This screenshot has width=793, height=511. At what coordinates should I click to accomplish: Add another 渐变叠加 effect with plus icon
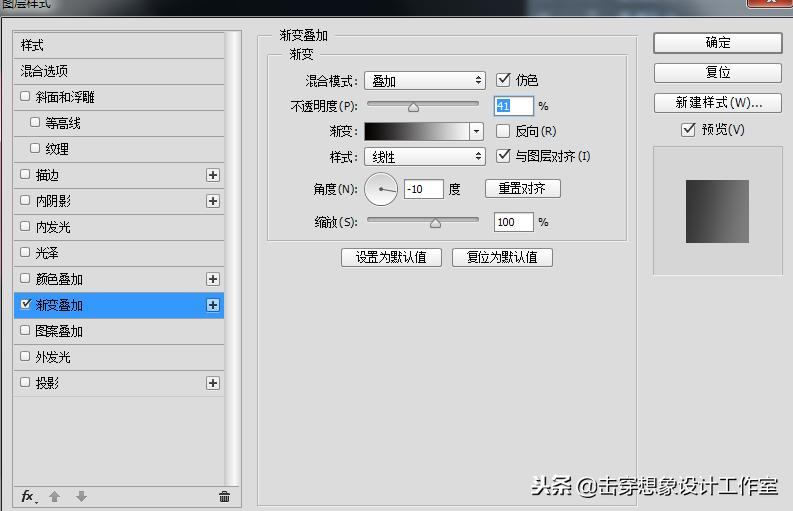click(213, 305)
